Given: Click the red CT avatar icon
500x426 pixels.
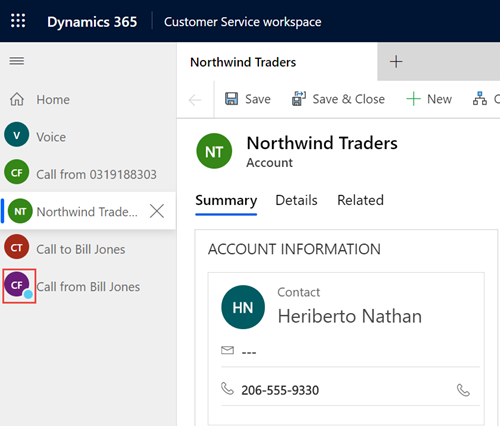Looking at the screenshot, I should (17, 247).
